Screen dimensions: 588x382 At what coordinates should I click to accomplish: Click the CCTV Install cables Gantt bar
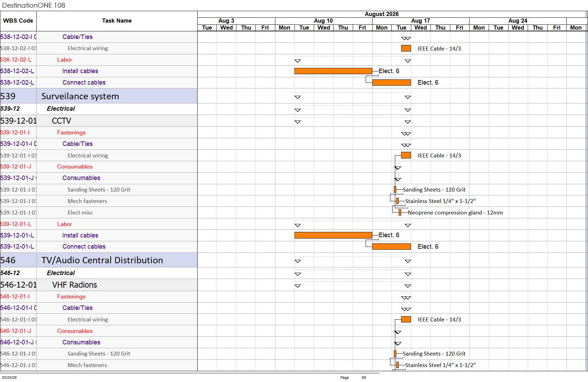click(x=333, y=235)
